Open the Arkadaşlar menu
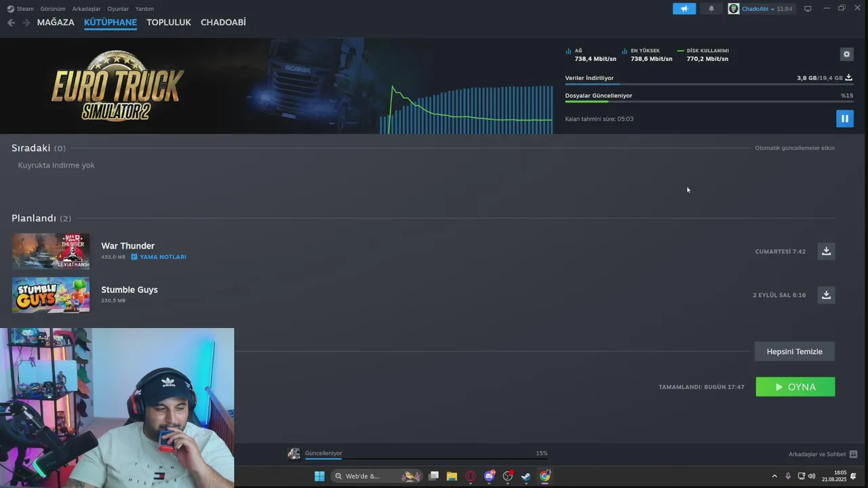868x488 pixels. [86, 9]
